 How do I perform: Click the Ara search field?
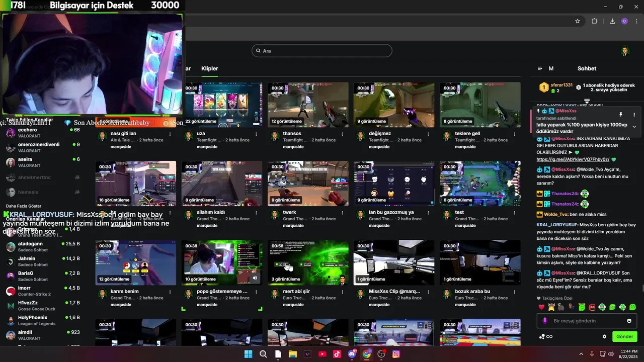pyautogui.click(x=322, y=51)
